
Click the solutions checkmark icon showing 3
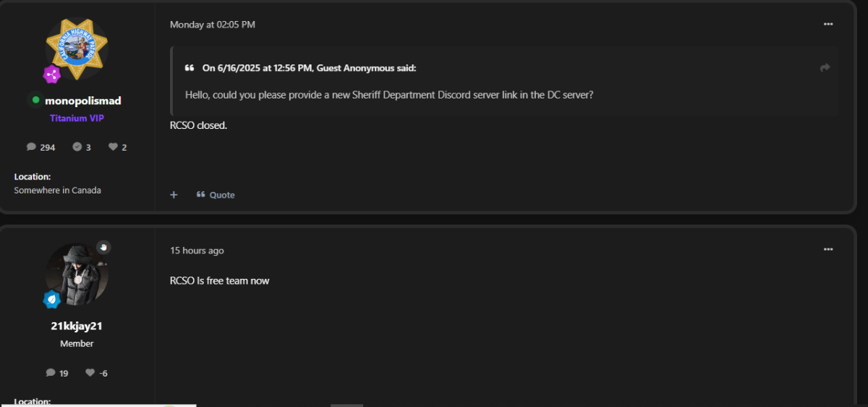pyautogui.click(x=77, y=146)
